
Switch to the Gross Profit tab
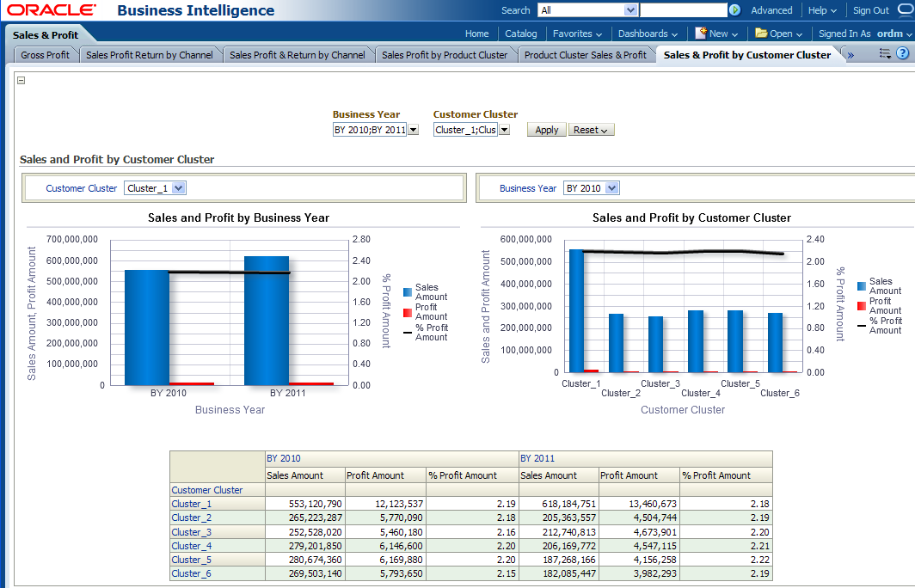(x=46, y=54)
